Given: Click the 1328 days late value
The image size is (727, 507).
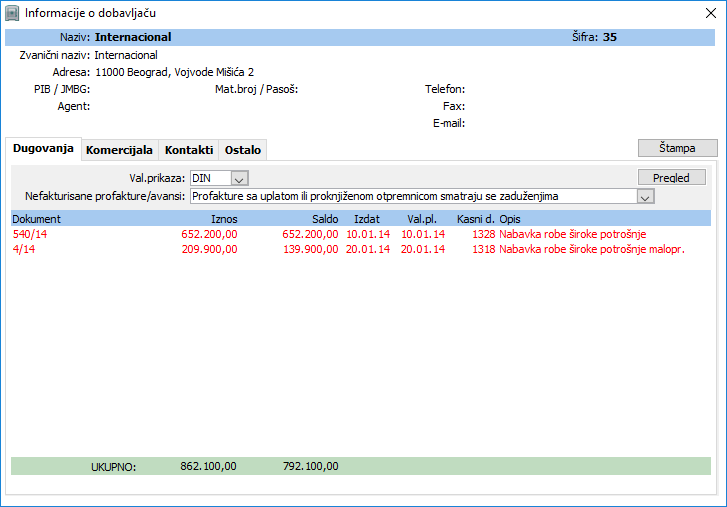Looking at the screenshot, I should click(x=484, y=234).
